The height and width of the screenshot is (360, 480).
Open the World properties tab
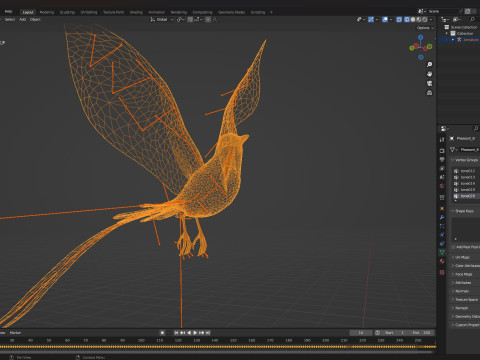pyautogui.click(x=442, y=186)
